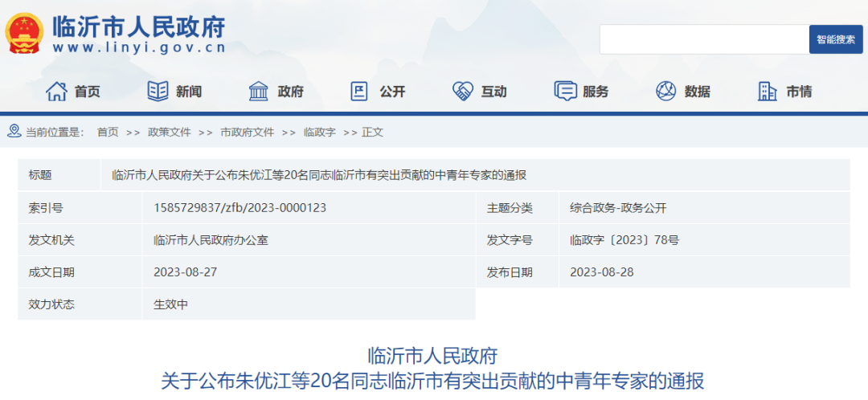Click the newspaper icon beside 新闻
This screenshot has width=868, height=400.
tap(158, 92)
